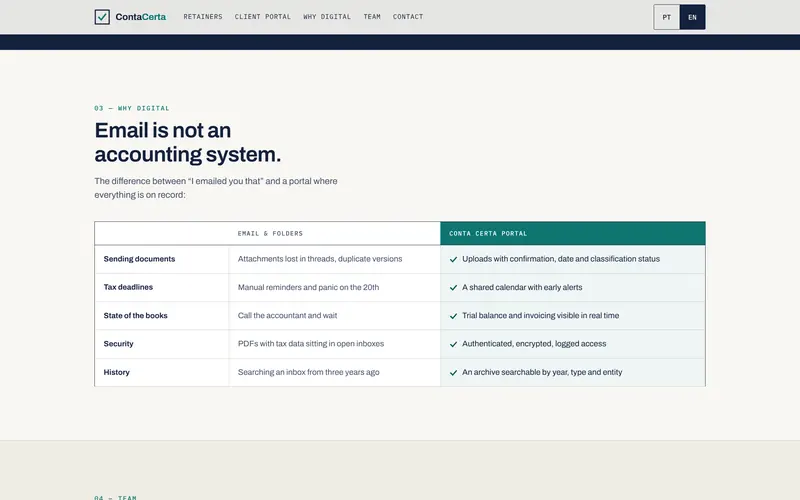
Task: Click the checkmark beside A shared calendar
Action: (x=453, y=288)
